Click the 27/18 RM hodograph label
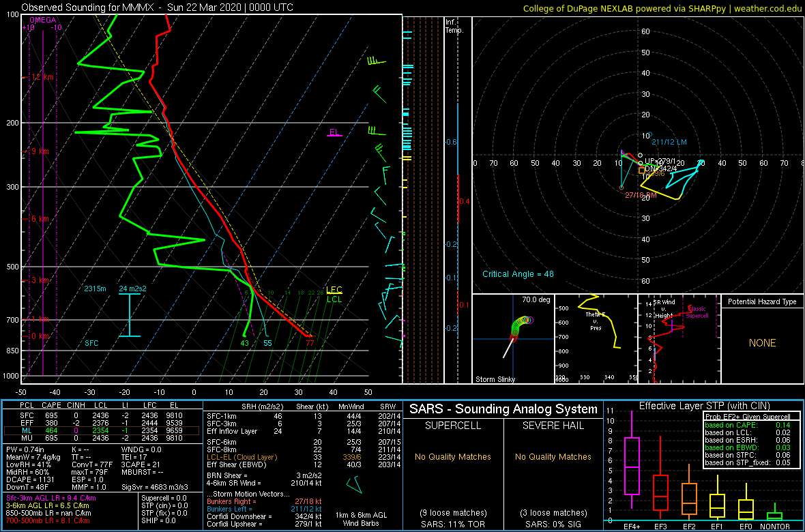This screenshot has width=805, height=532. coord(641,195)
